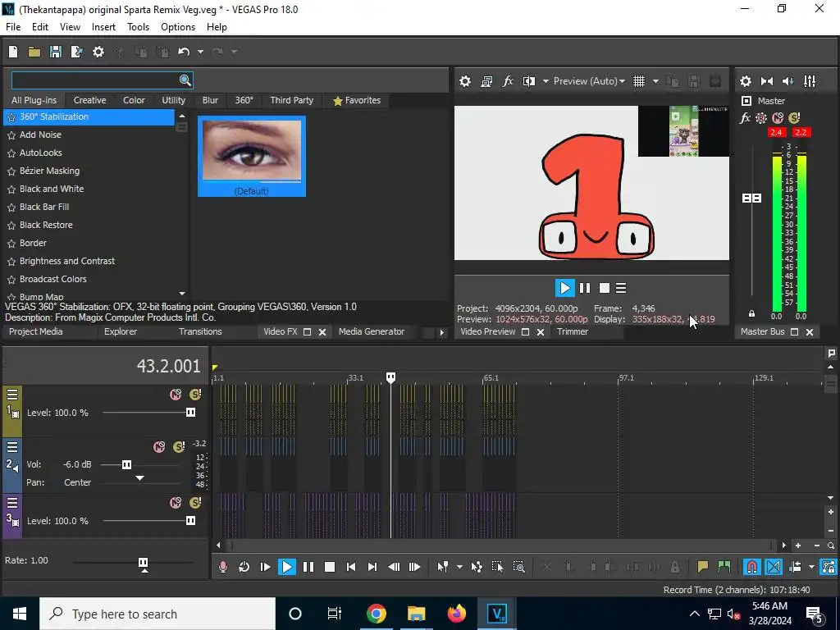The width and height of the screenshot is (840, 630).
Task: Mute the Master bus
Action: [778, 118]
